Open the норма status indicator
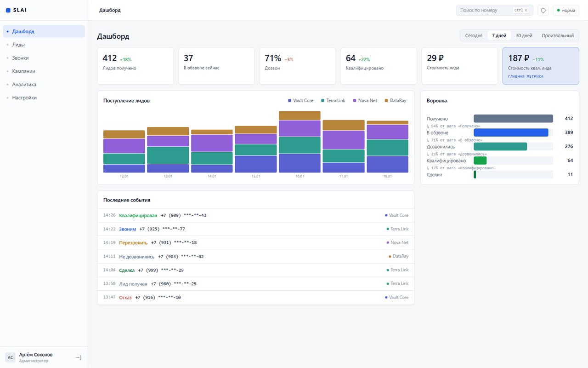The image size is (588, 368). click(566, 10)
